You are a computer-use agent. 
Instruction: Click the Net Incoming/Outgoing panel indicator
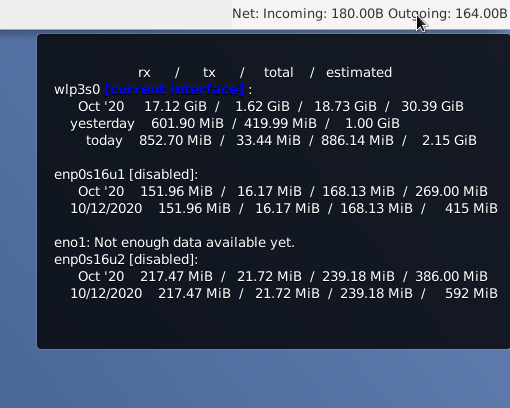(370, 14)
